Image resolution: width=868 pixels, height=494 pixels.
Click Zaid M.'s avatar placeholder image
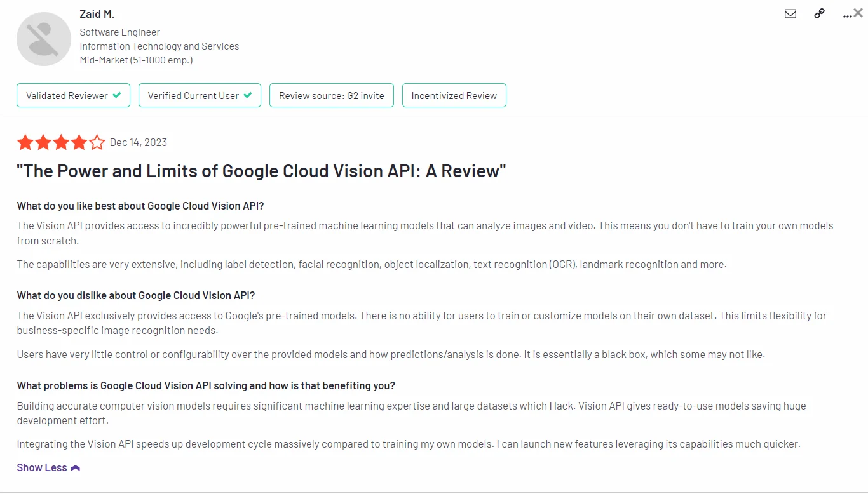[44, 39]
